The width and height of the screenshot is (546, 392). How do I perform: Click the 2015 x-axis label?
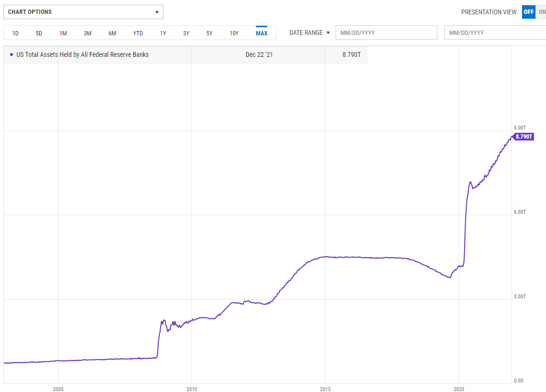click(x=325, y=389)
